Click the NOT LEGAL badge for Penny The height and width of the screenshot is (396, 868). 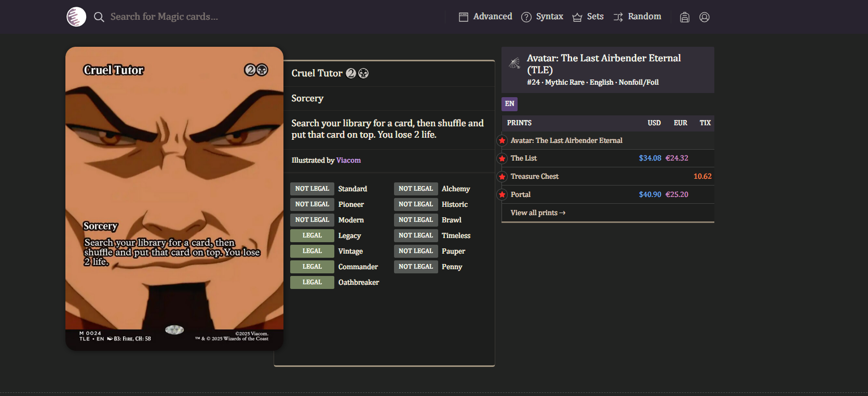tap(416, 267)
